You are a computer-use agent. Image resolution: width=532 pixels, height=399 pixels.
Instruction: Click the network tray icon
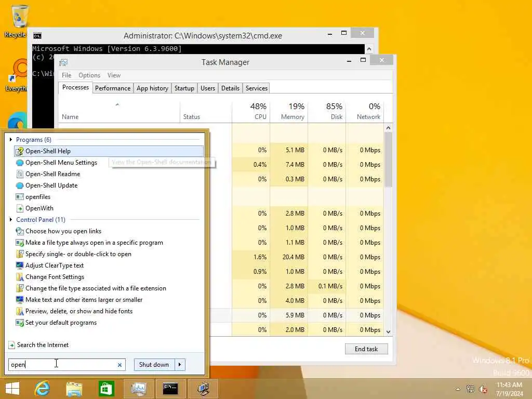[470, 389]
